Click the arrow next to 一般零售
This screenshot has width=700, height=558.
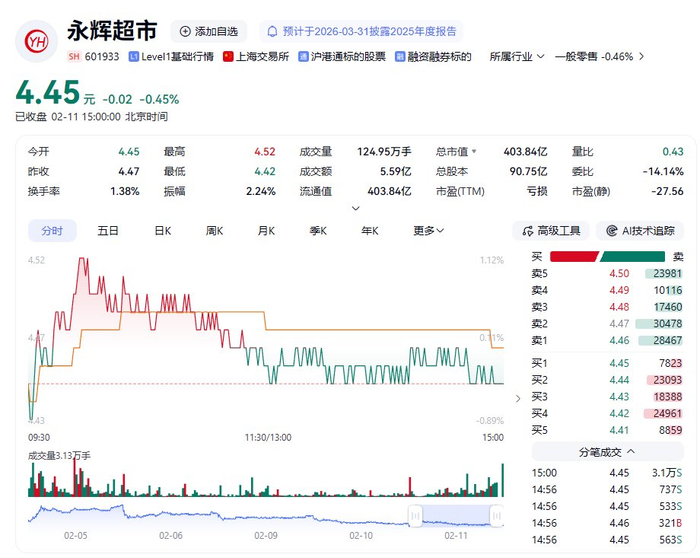(642, 57)
